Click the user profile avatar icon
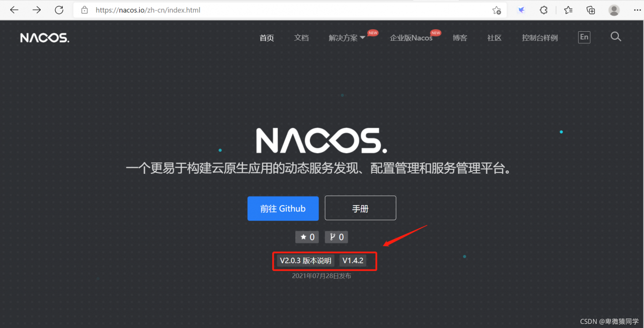Screen dimensions: 644x328 point(614,10)
